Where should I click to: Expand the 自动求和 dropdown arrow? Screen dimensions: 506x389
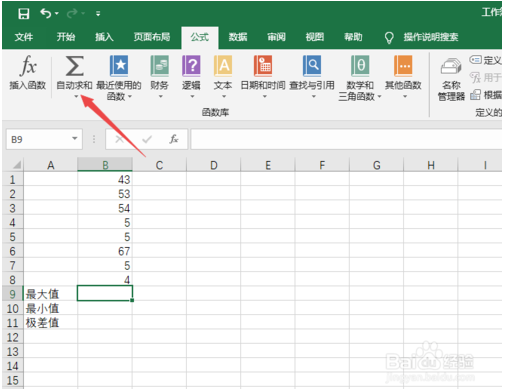76,96
